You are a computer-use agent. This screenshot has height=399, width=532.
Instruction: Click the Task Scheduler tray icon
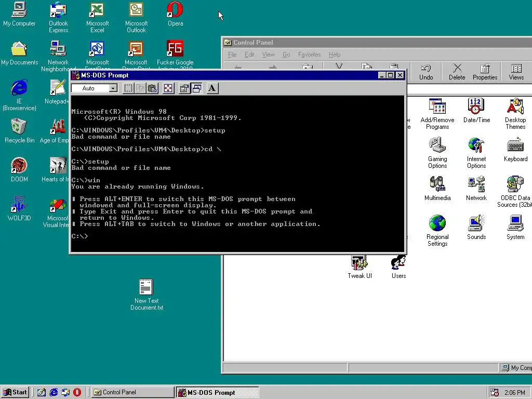tap(495, 393)
